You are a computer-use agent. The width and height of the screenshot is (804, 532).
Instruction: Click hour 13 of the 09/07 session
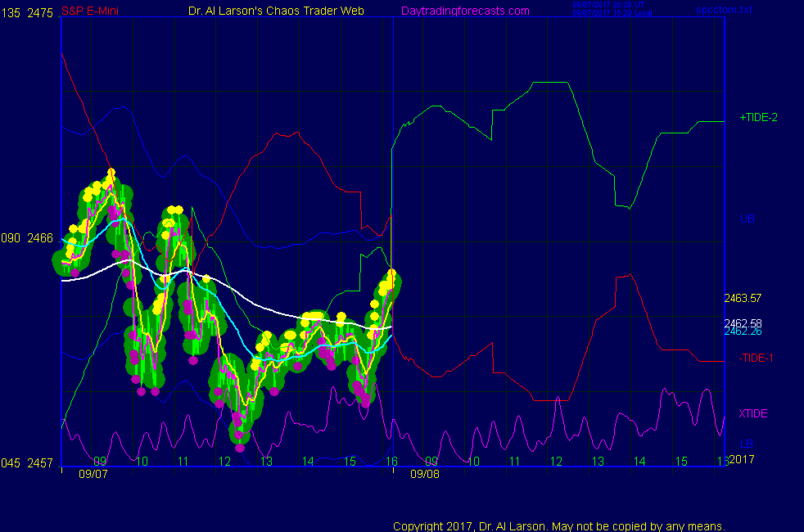pyautogui.click(x=266, y=462)
